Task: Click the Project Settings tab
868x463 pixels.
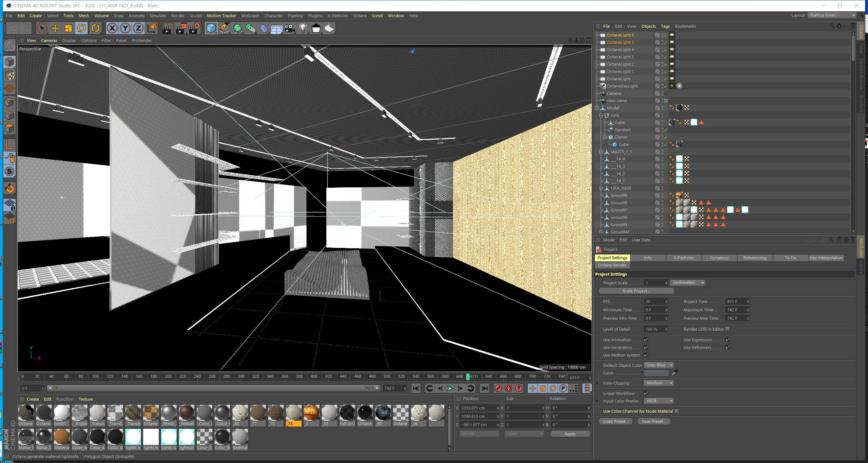Action: tap(613, 257)
